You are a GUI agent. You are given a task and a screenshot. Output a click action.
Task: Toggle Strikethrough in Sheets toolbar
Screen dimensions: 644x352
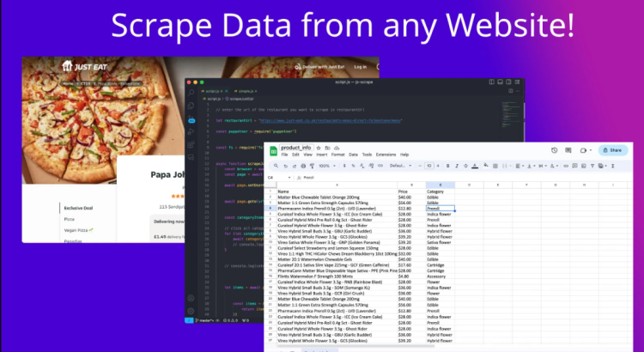coord(465,166)
